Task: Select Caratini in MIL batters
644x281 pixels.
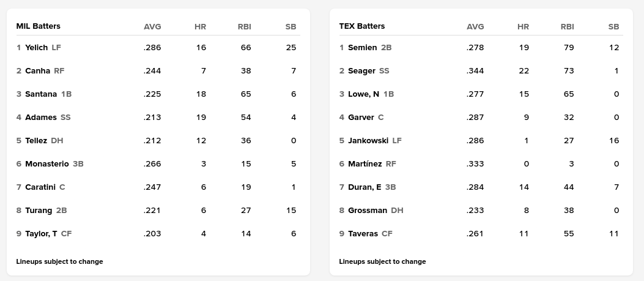Action: click(x=40, y=187)
